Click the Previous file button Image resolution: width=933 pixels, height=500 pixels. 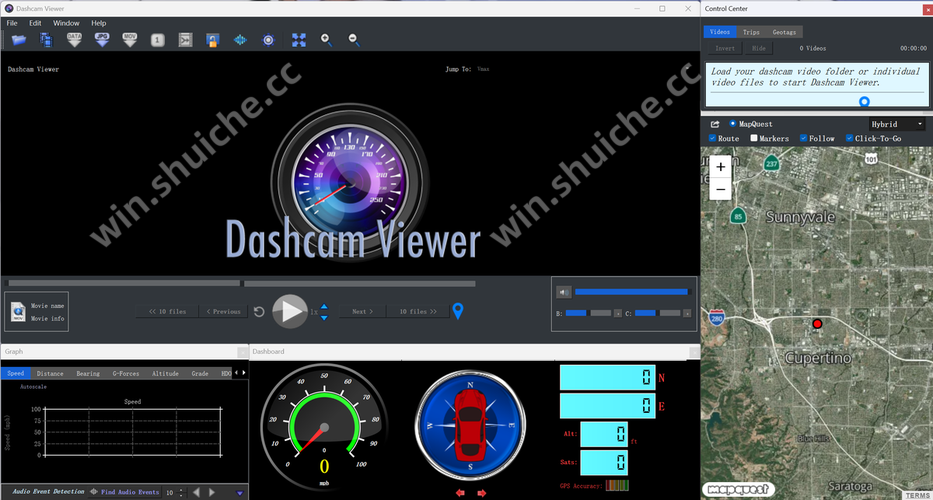tap(223, 311)
